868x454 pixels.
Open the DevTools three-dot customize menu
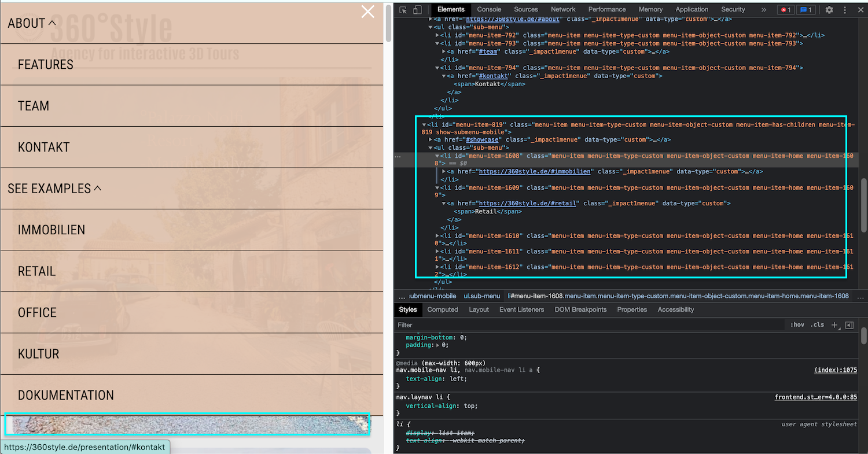[845, 10]
